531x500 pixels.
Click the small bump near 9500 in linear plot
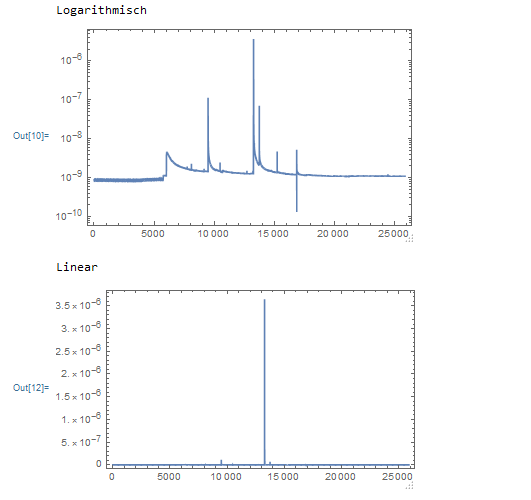tap(221, 462)
